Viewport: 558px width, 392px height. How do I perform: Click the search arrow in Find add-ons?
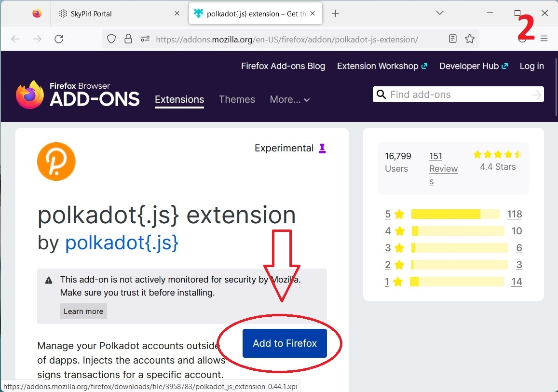pos(536,95)
